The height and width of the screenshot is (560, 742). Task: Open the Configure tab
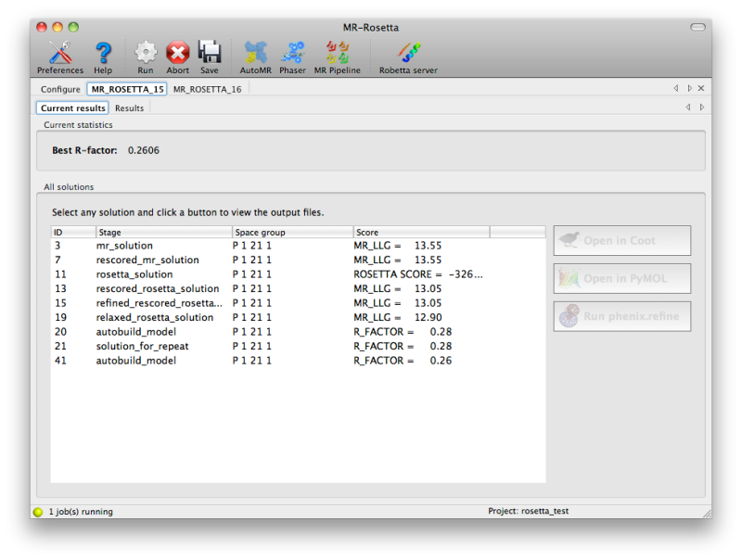click(59, 89)
